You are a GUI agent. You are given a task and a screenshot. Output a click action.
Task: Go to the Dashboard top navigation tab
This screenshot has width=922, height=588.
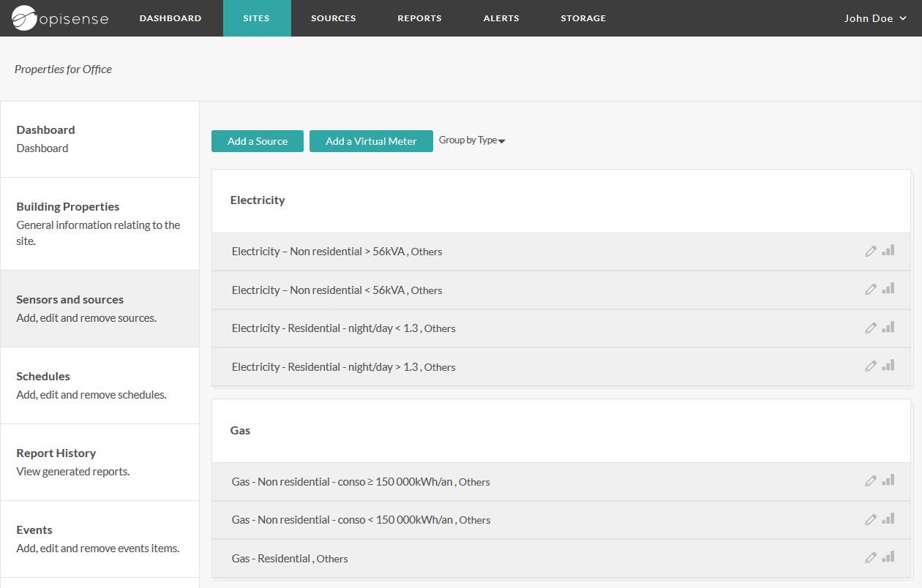[170, 18]
